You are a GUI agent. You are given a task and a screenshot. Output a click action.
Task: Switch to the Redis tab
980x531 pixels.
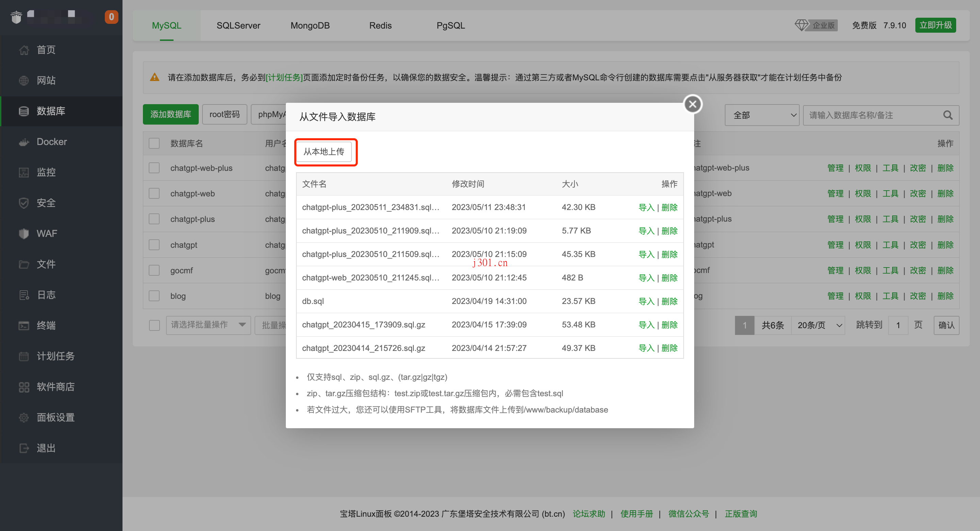pos(380,25)
